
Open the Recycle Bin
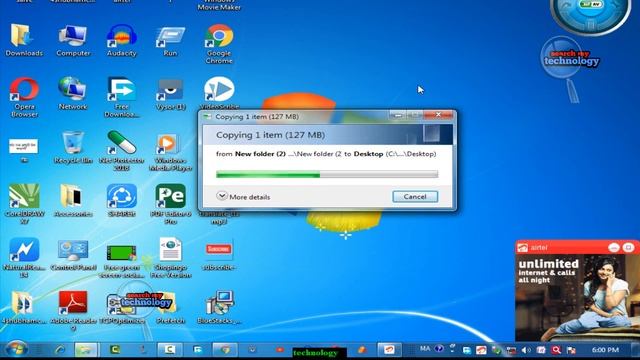tap(73, 147)
